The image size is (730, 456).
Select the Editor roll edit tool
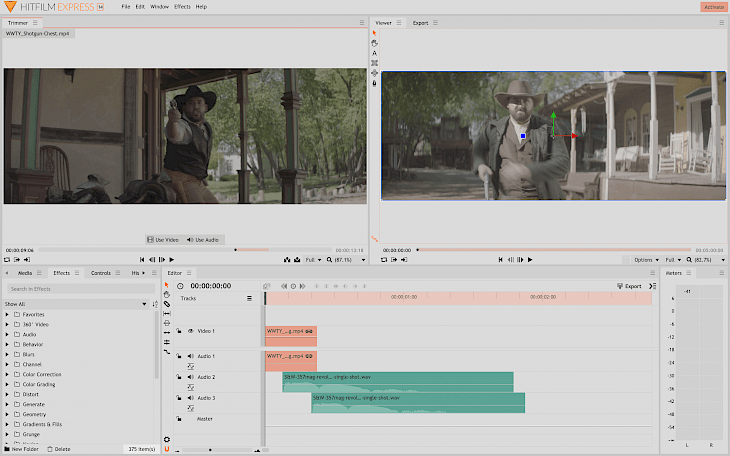[167, 342]
